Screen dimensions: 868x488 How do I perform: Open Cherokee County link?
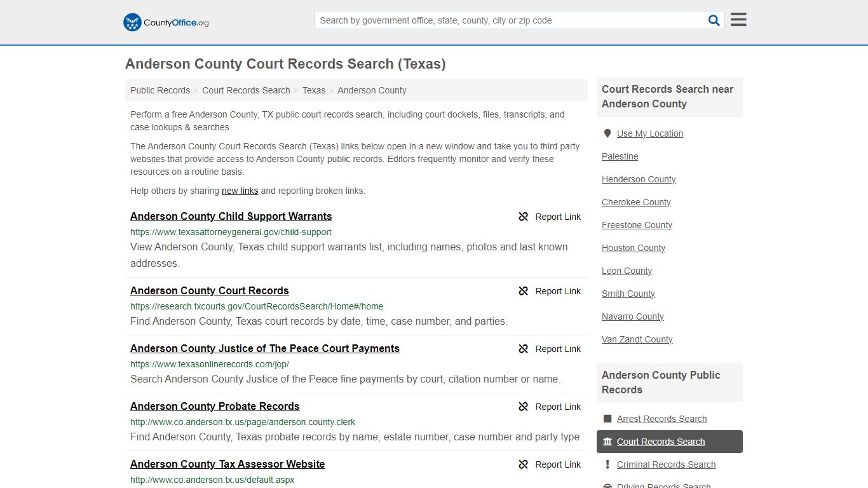click(636, 202)
